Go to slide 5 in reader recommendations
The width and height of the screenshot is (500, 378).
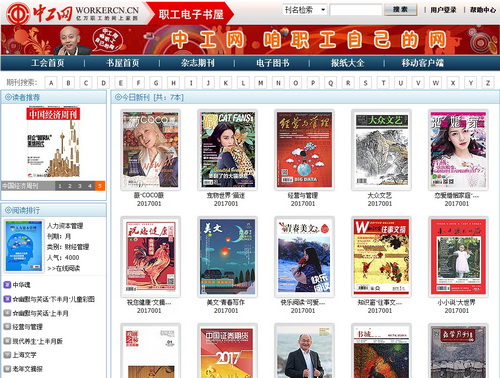tap(100, 186)
